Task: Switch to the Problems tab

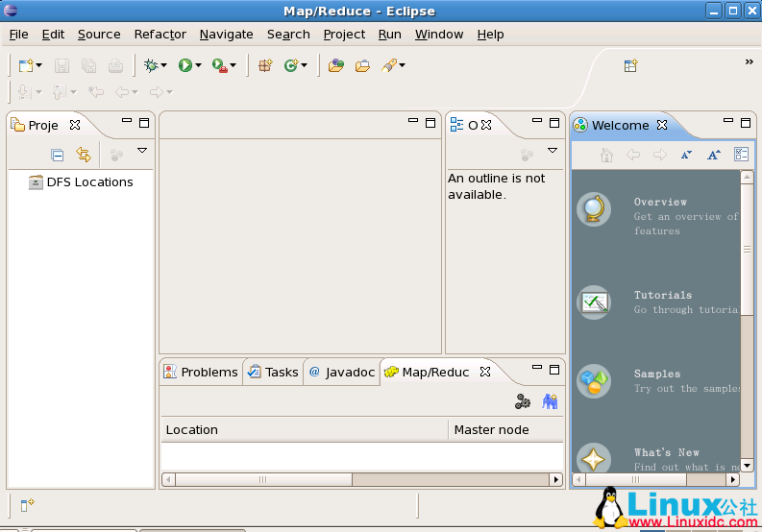Action: pyautogui.click(x=201, y=373)
